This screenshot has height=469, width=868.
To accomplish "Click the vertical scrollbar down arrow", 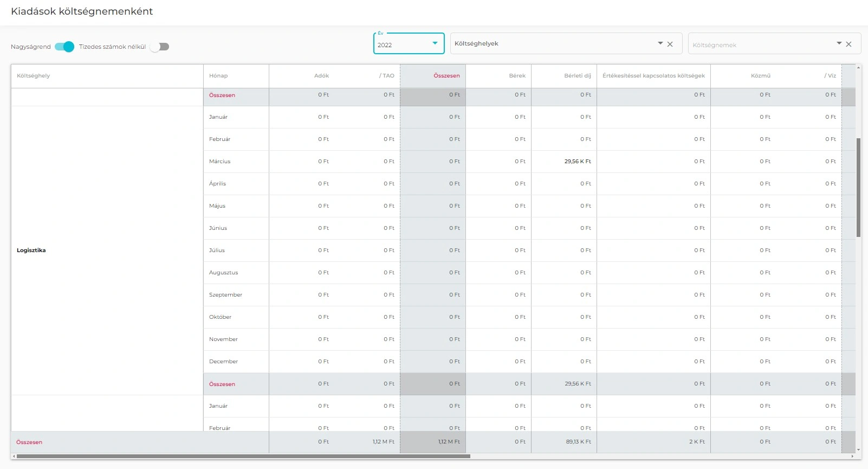I will point(858,449).
